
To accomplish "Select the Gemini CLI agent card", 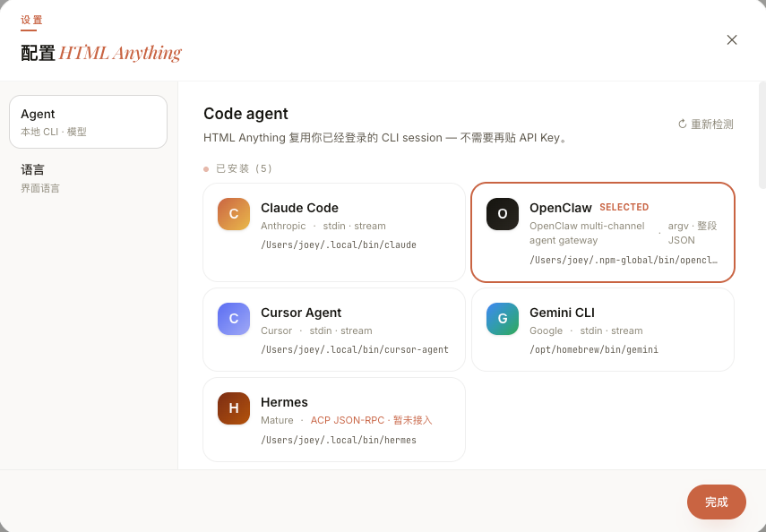I will [x=603, y=330].
